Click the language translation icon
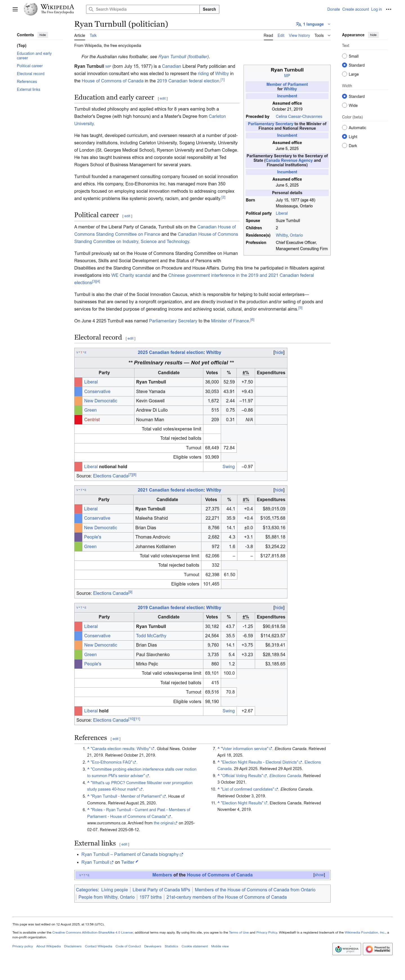405x980 pixels. point(298,24)
